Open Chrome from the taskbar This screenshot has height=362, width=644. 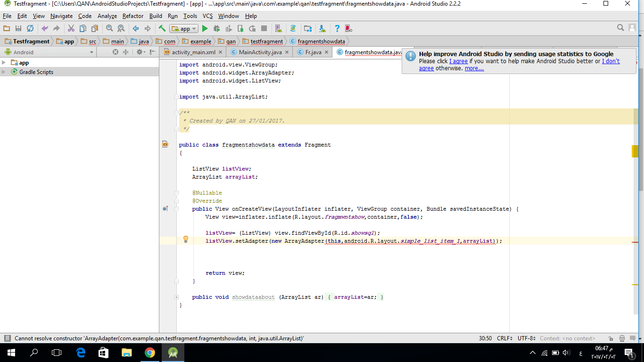(150, 354)
